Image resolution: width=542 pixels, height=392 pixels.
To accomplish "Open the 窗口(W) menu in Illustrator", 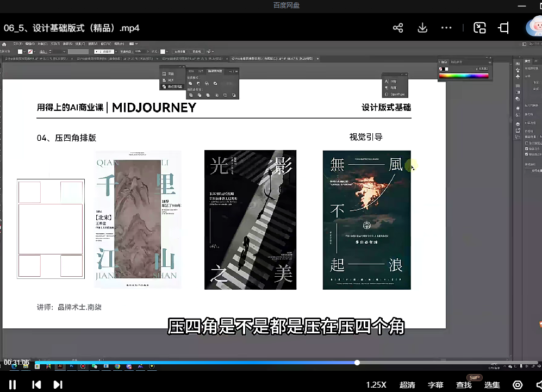I will coord(106,44).
